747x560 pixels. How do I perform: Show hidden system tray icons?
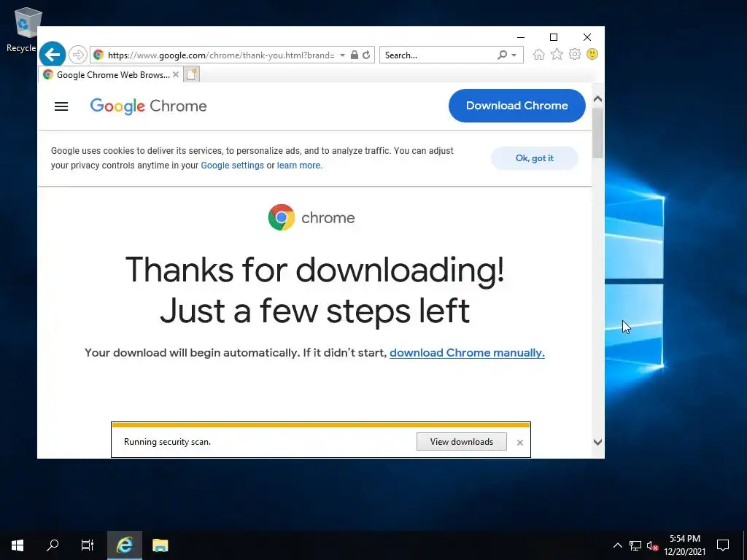[x=617, y=545]
